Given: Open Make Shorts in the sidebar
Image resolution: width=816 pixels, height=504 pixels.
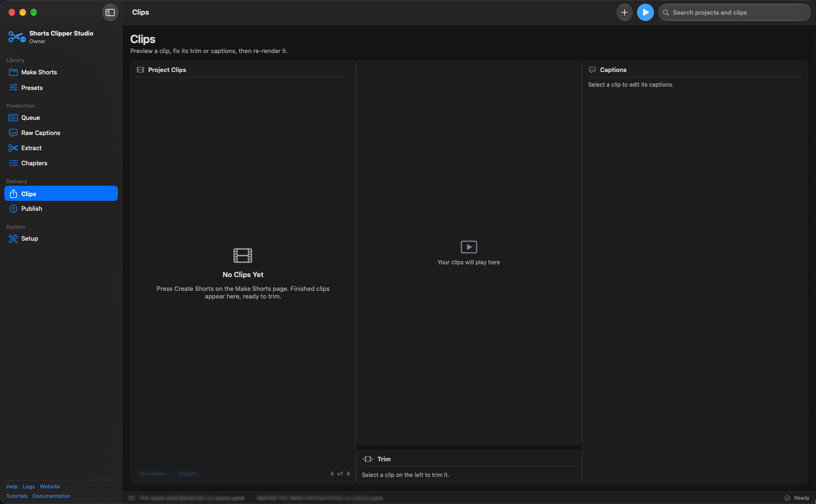Looking at the screenshot, I should coord(61,72).
